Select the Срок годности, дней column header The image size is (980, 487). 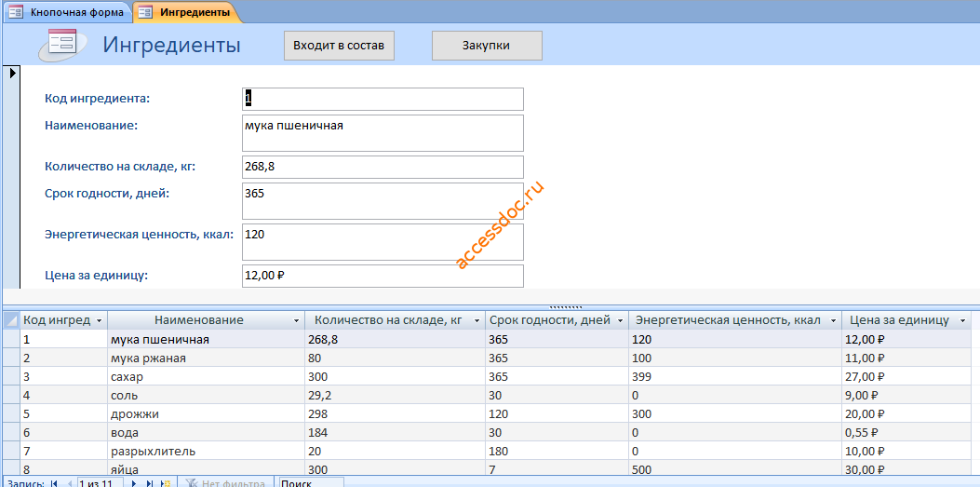coord(557,320)
